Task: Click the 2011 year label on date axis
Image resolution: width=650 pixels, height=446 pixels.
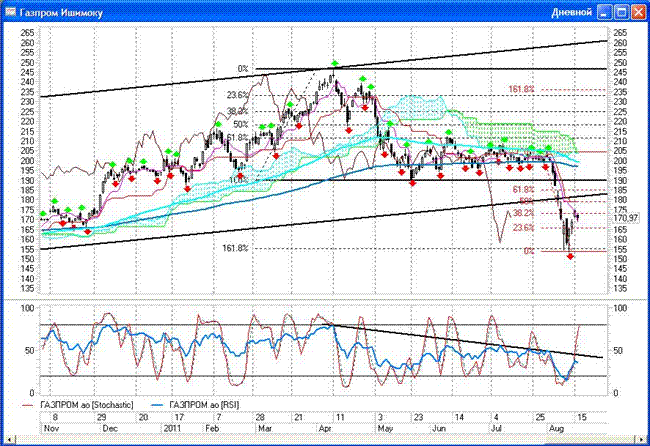Action: point(174,427)
